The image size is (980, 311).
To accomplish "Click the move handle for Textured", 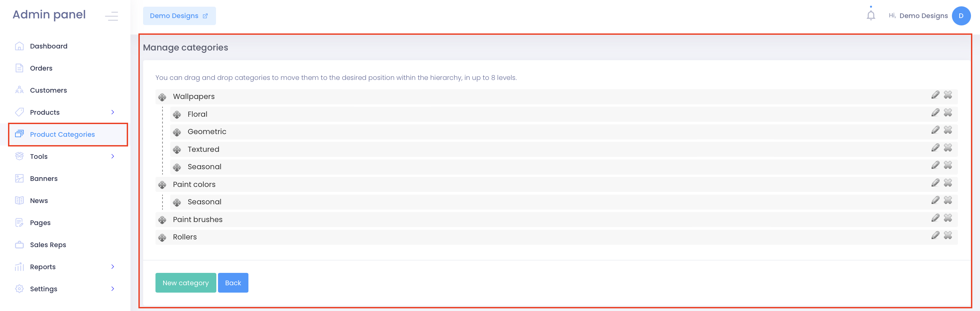I will [x=177, y=149].
